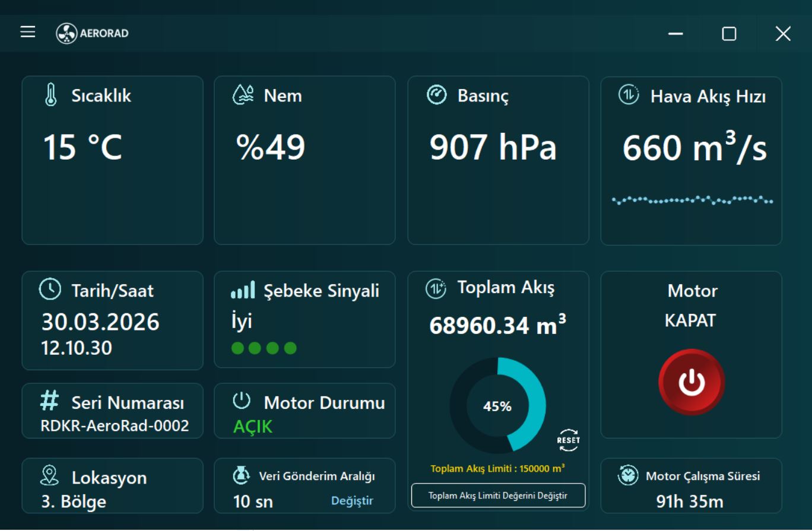
Task: Click the AERORAD fan logo
Action: click(66, 33)
